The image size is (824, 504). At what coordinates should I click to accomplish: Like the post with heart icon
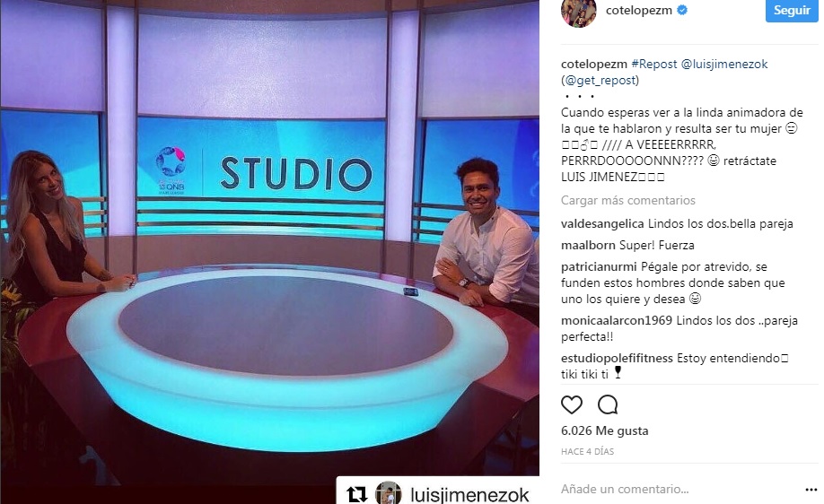pos(571,404)
